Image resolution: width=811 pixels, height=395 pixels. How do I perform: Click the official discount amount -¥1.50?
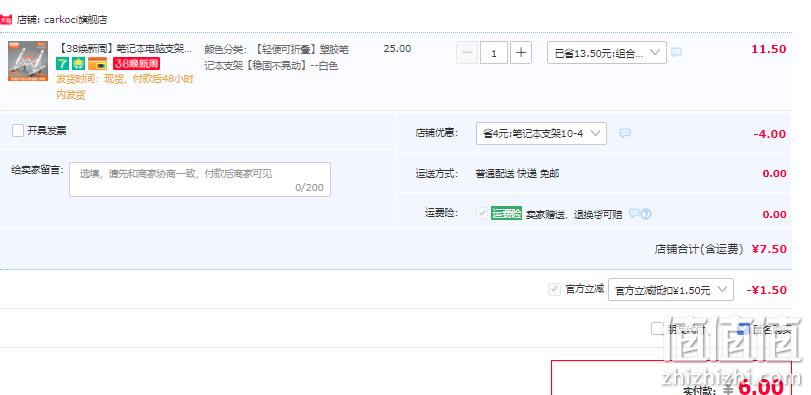click(767, 290)
